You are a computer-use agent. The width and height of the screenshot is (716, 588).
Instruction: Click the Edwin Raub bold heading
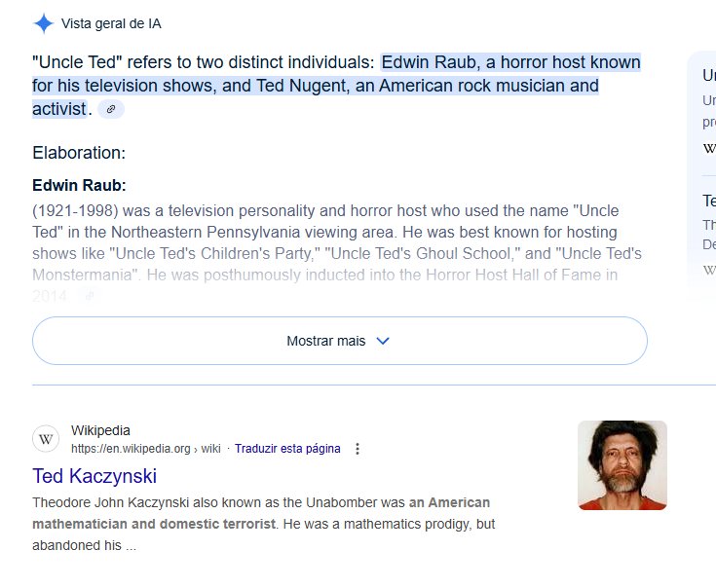(x=79, y=185)
